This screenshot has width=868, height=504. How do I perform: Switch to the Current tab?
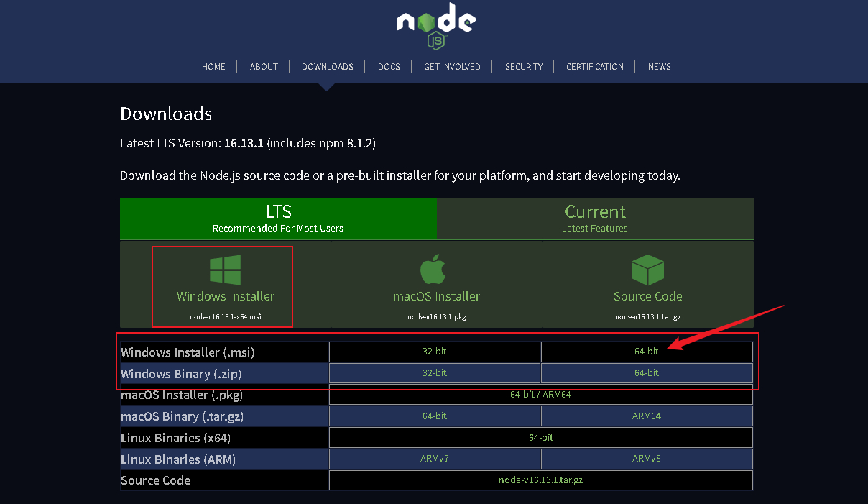coord(595,219)
